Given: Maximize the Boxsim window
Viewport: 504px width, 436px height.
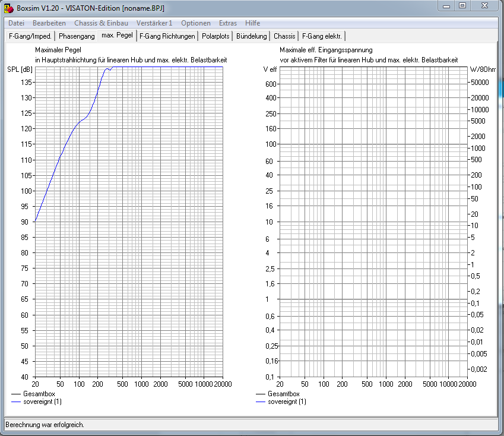Looking at the screenshot, I should click(462, 6).
